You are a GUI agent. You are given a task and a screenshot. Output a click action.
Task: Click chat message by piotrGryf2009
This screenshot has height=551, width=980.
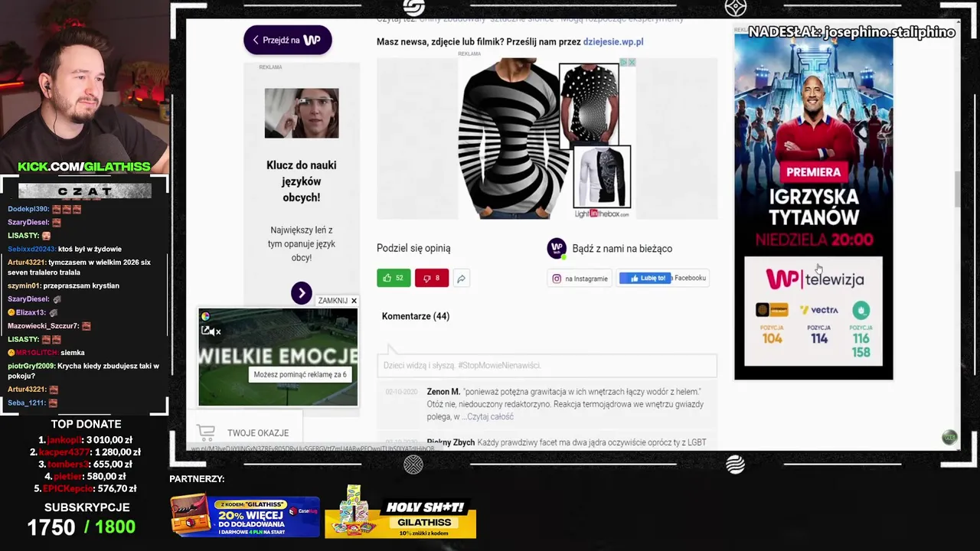(x=83, y=371)
